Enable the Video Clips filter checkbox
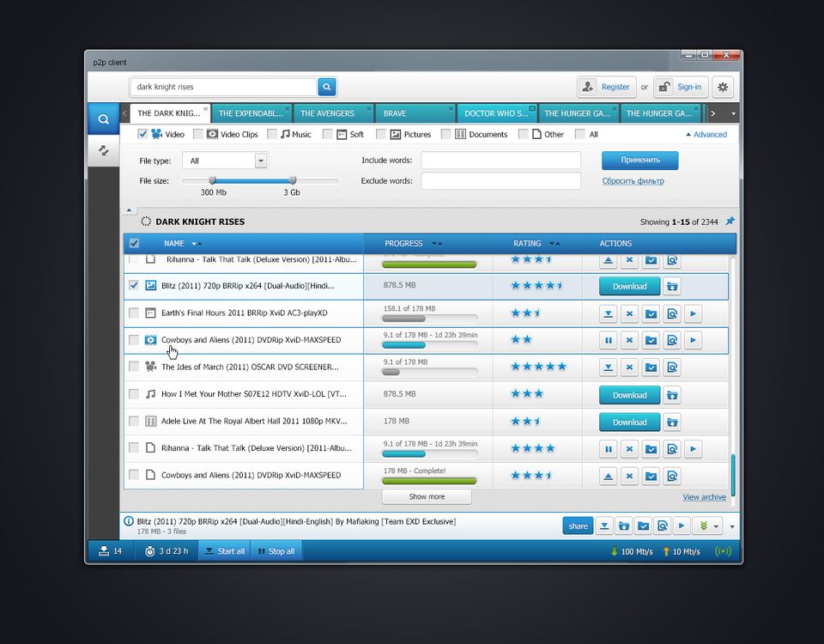This screenshot has width=824, height=644. [x=198, y=134]
